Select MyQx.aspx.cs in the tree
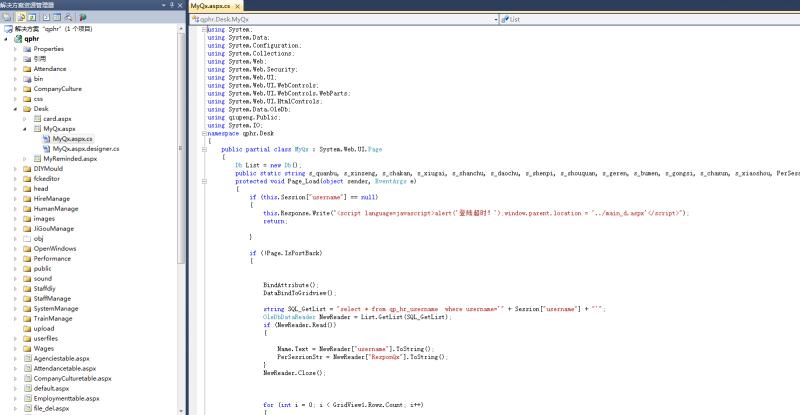The height and width of the screenshot is (415, 800). (72, 139)
